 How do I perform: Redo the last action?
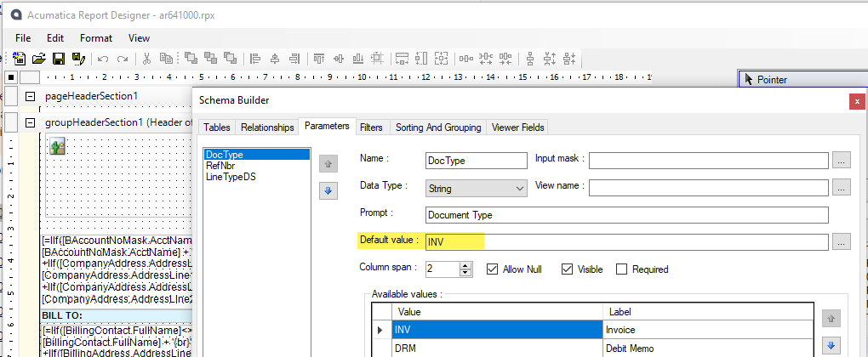pyautogui.click(x=123, y=58)
